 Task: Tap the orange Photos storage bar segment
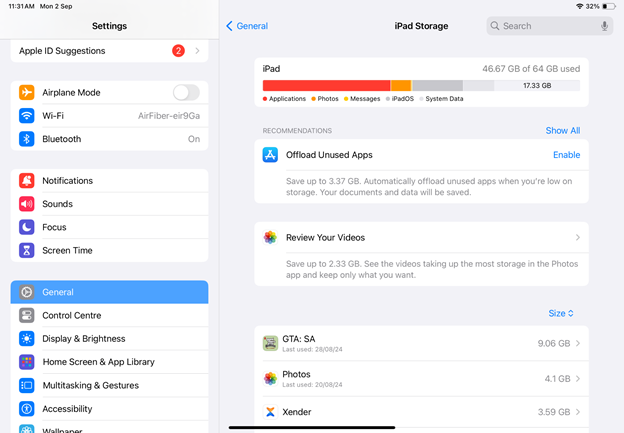pos(401,86)
